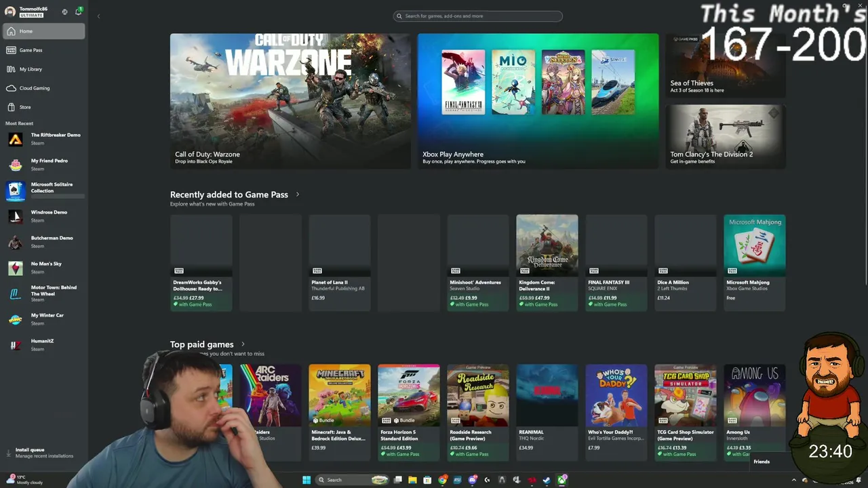Select the Windrose Demo recent icon
The height and width of the screenshot is (488, 868).
pyautogui.click(x=16, y=216)
